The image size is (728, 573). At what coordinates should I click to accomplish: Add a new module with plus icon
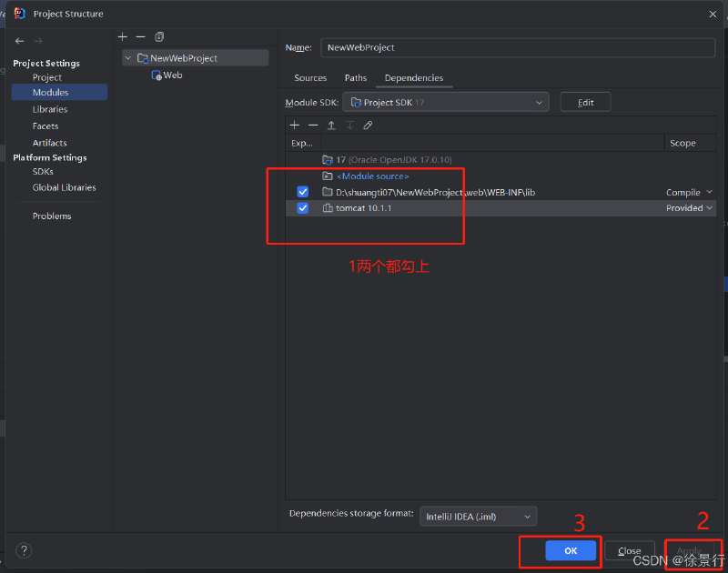(x=123, y=36)
